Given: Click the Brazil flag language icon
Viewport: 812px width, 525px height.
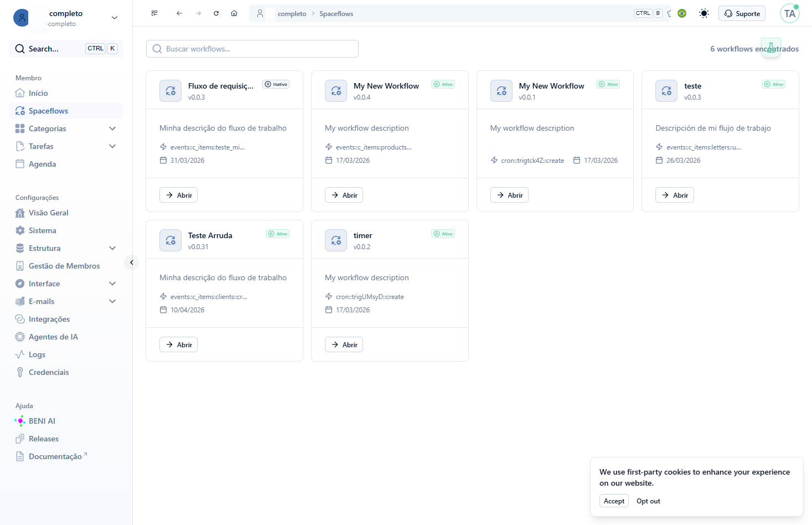Looking at the screenshot, I should [682, 13].
